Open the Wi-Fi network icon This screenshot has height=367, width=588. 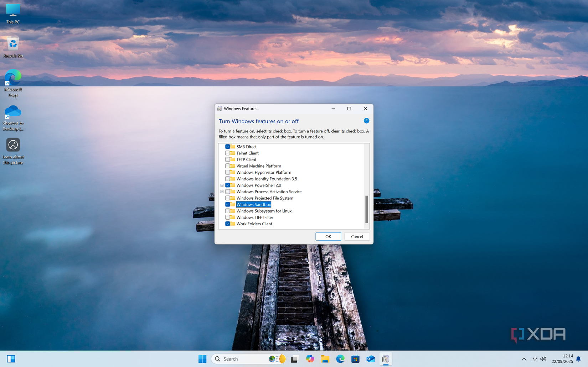[535, 359]
